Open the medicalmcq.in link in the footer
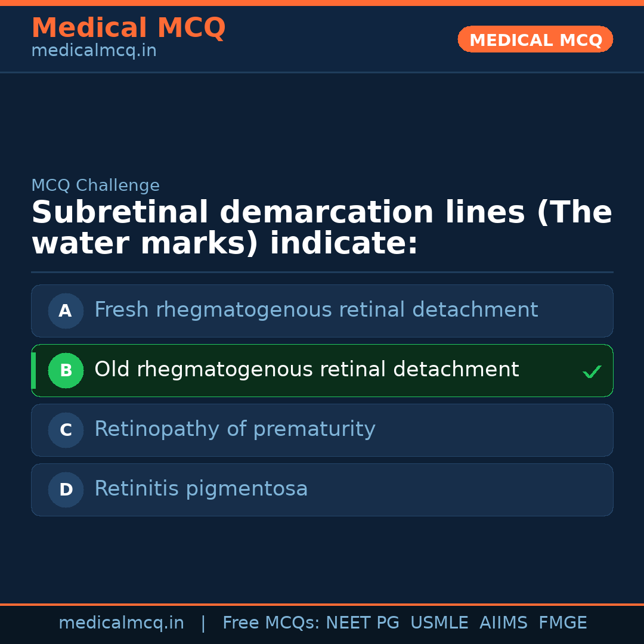The height and width of the screenshot is (644, 644). click(x=121, y=623)
